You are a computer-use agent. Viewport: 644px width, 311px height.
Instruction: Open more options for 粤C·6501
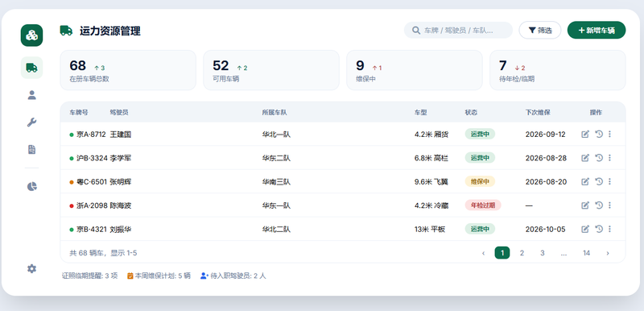click(x=609, y=181)
